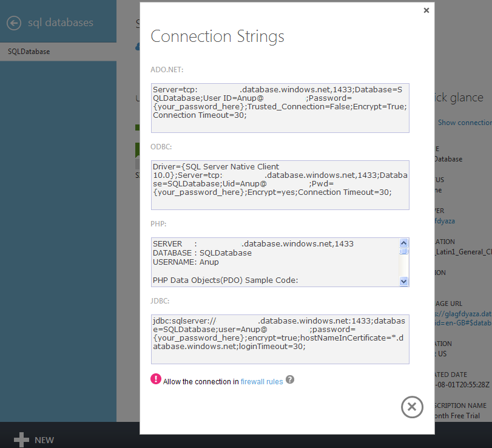The width and height of the screenshot is (492, 448).
Task: Close the Connection Strings dialog with top X
Action: 426,10
